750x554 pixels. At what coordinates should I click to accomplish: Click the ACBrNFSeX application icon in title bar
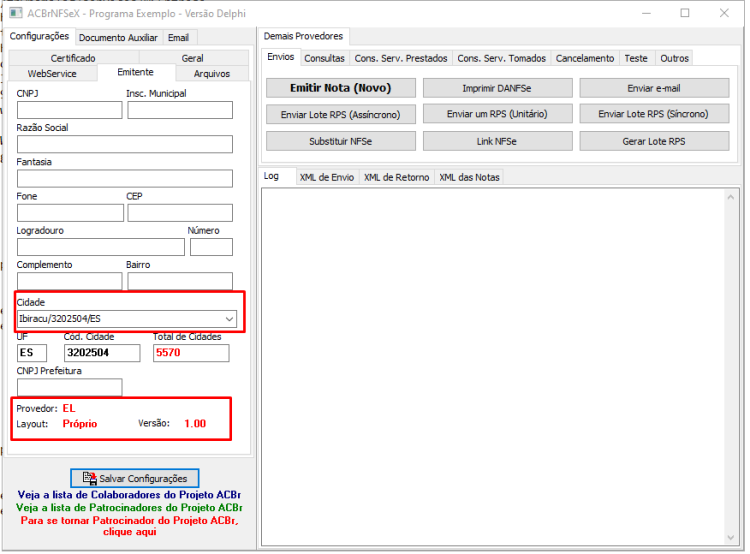16,12
